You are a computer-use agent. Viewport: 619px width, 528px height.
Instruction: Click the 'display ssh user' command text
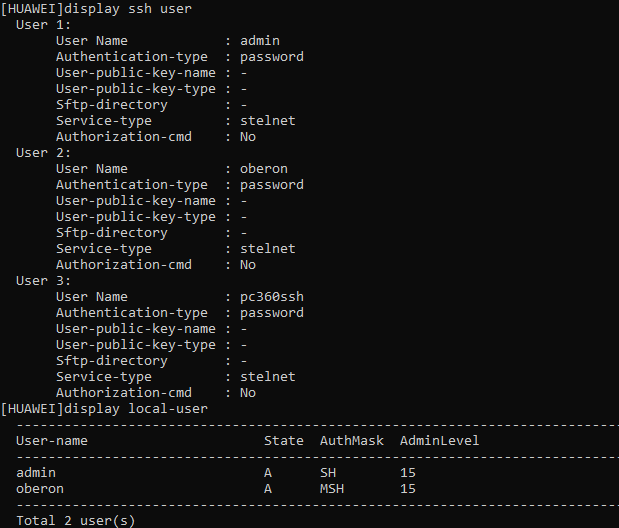(x=128, y=9)
